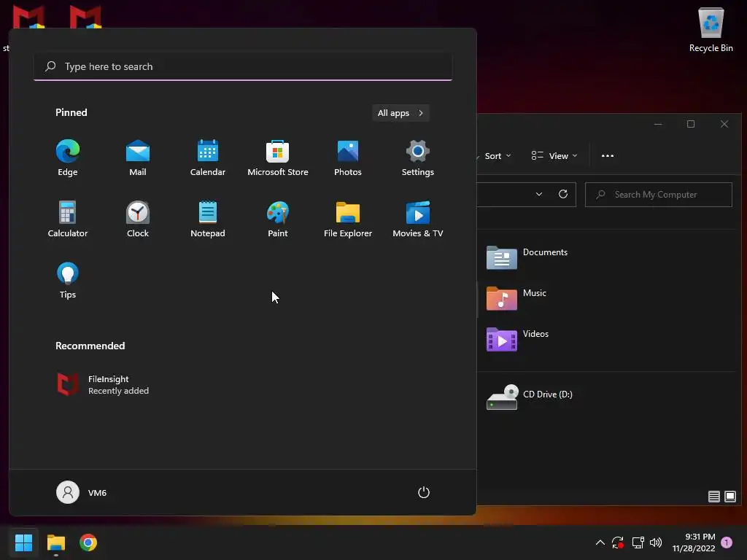Open the volume control in tray
This screenshot has height=560, width=747.
point(656,542)
